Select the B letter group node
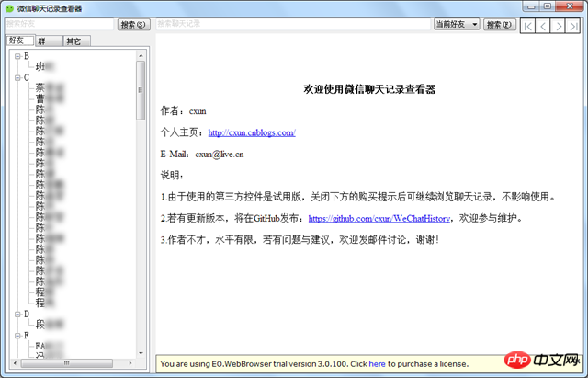This screenshot has width=588, height=378. pos(27,56)
